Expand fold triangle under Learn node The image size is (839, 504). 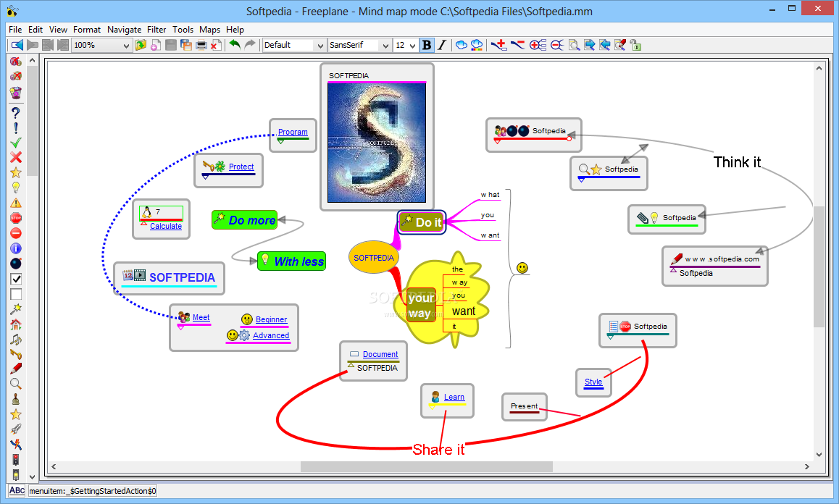coord(432,407)
